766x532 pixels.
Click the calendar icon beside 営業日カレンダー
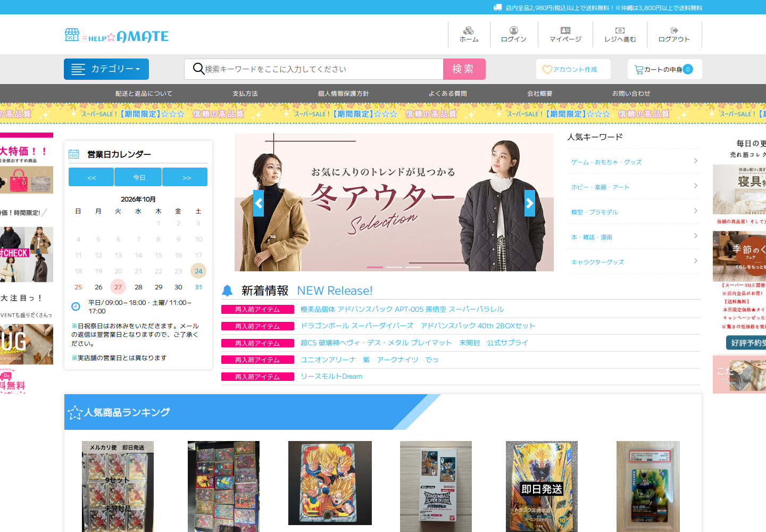(x=74, y=154)
